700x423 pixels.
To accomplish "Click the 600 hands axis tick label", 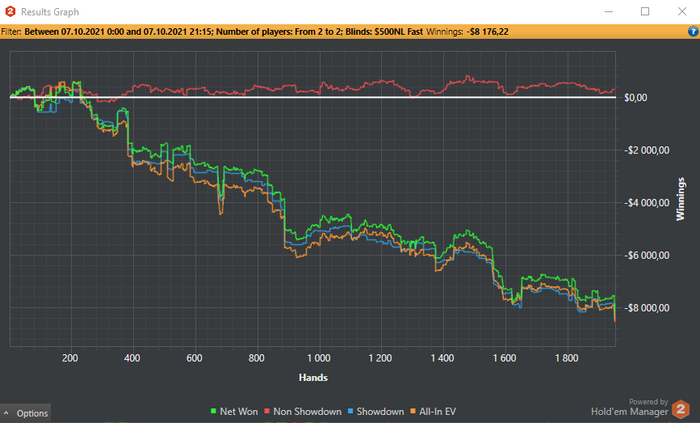I will pos(194,358).
